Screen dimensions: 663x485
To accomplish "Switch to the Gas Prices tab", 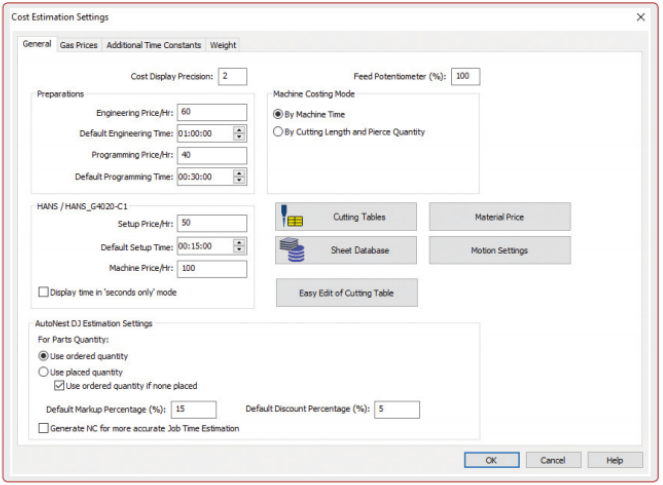I will click(79, 45).
